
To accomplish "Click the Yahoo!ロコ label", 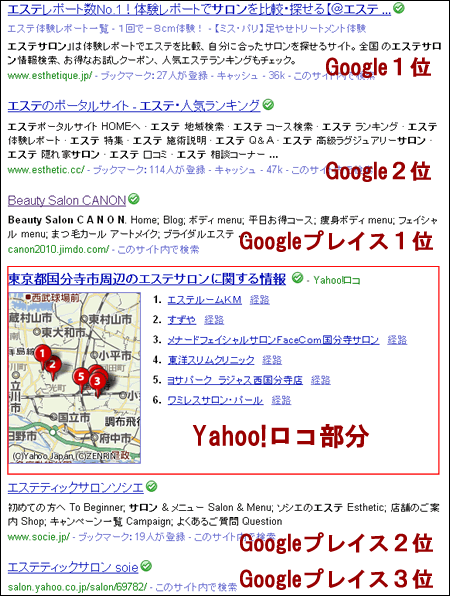I will pyautogui.click(x=337, y=281).
